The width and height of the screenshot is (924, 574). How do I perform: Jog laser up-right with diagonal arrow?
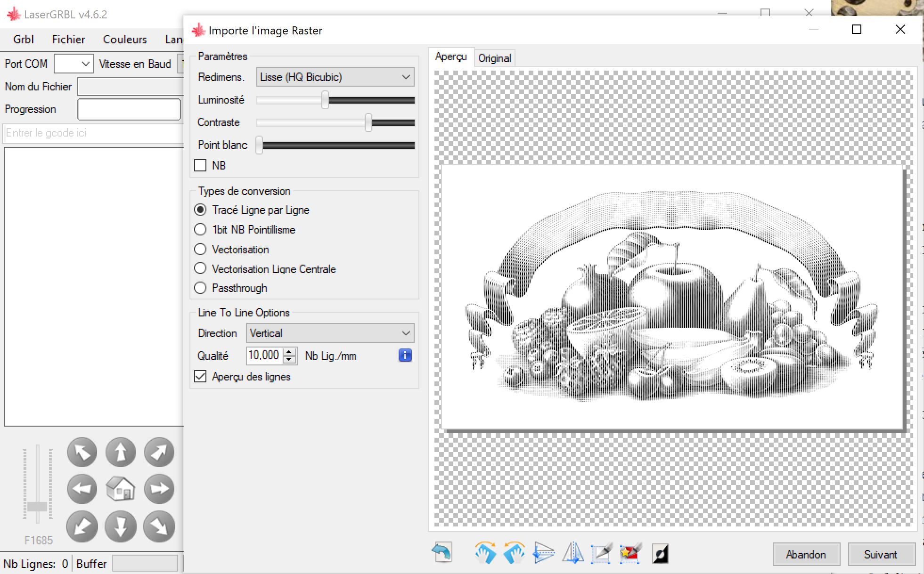[159, 452]
